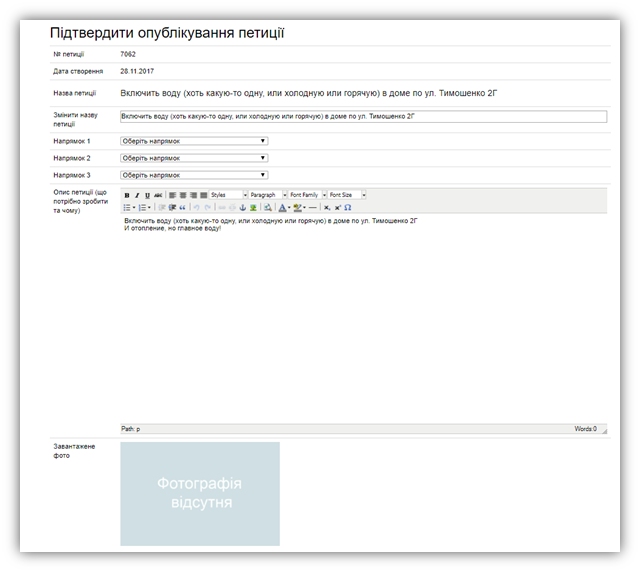The width and height of the screenshot is (640, 572).
Task: Open the Paragraph format dropdown
Action: 268,195
